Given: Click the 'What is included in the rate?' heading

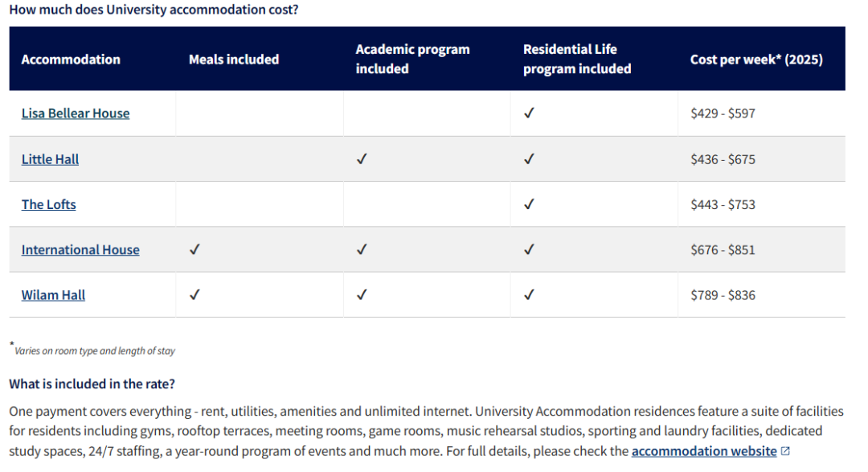Looking at the screenshot, I should [92, 384].
